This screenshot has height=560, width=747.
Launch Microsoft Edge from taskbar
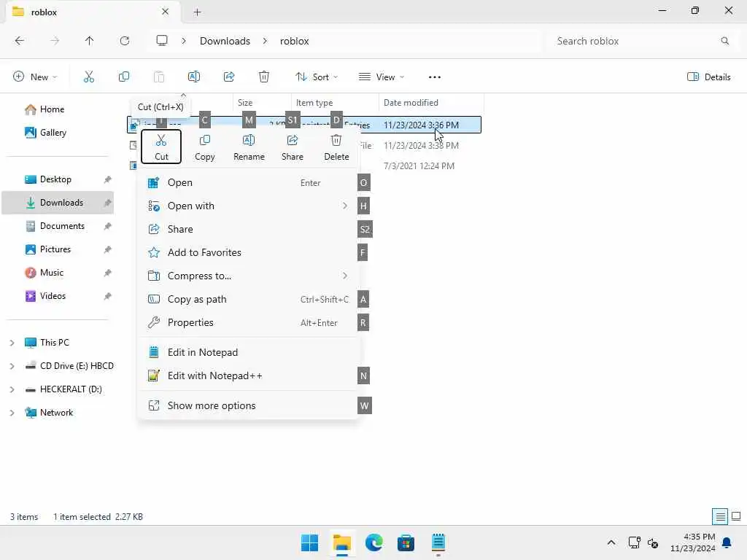(374, 542)
